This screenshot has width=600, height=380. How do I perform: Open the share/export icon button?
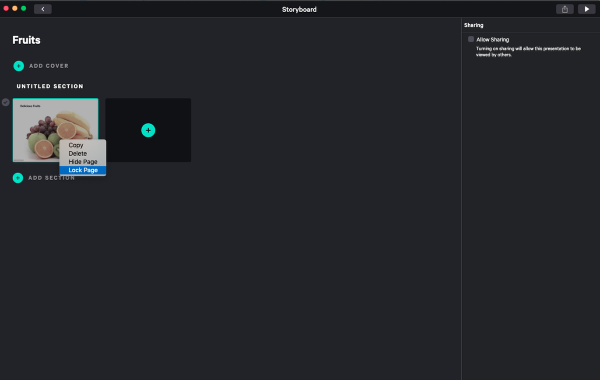coord(564,9)
